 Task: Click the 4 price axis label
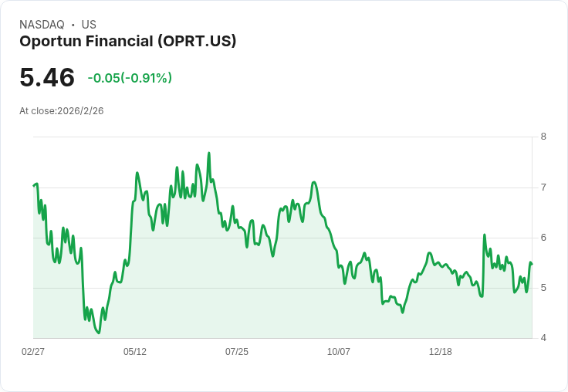click(543, 338)
